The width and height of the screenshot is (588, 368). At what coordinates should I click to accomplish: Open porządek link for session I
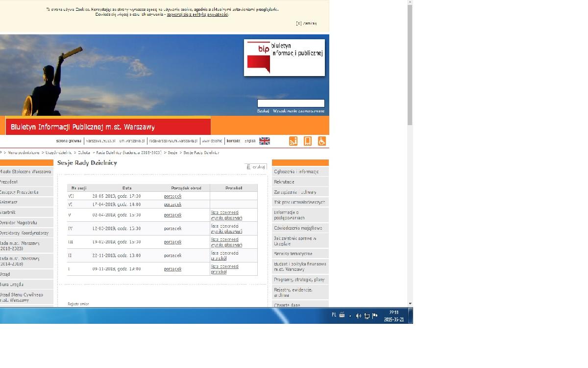[x=172, y=269]
